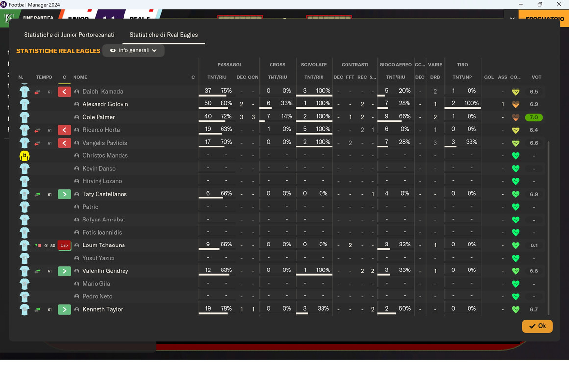Click Valentin Gendrey's 83% pass completion
Image resolution: width=569 pixels, height=392 pixels.
point(226,270)
